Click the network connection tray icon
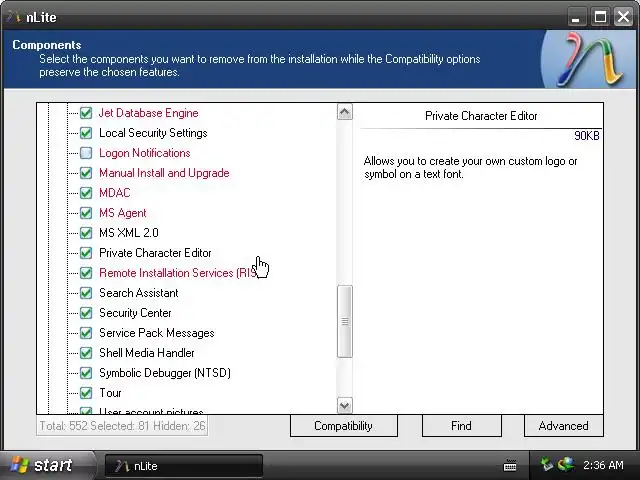The image size is (640, 480). (547, 464)
